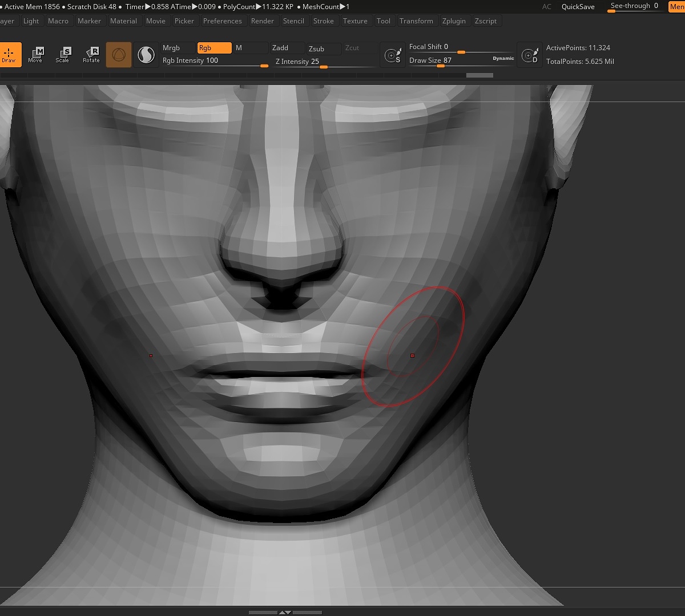Image resolution: width=685 pixels, height=616 pixels.
Task: Click the TotalPoints 5.625 Mil text
Action: click(x=580, y=61)
